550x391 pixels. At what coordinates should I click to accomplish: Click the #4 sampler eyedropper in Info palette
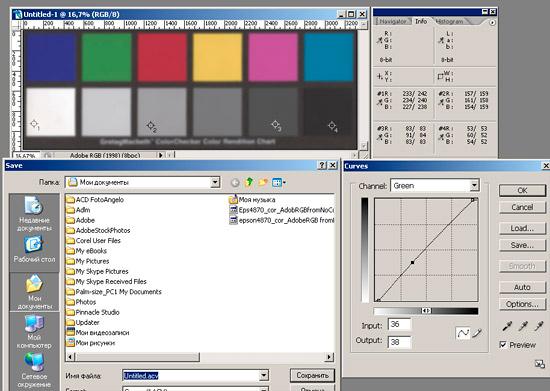[x=441, y=137]
